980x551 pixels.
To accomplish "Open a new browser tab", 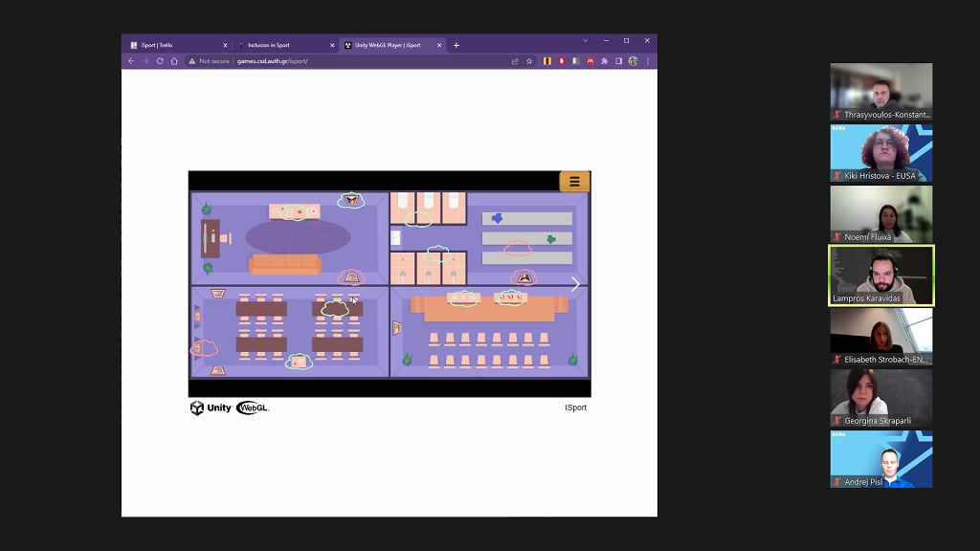I will tap(457, 45).
